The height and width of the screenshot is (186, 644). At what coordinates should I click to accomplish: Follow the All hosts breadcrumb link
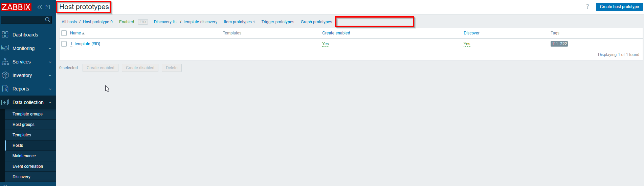tap(69, 22)
